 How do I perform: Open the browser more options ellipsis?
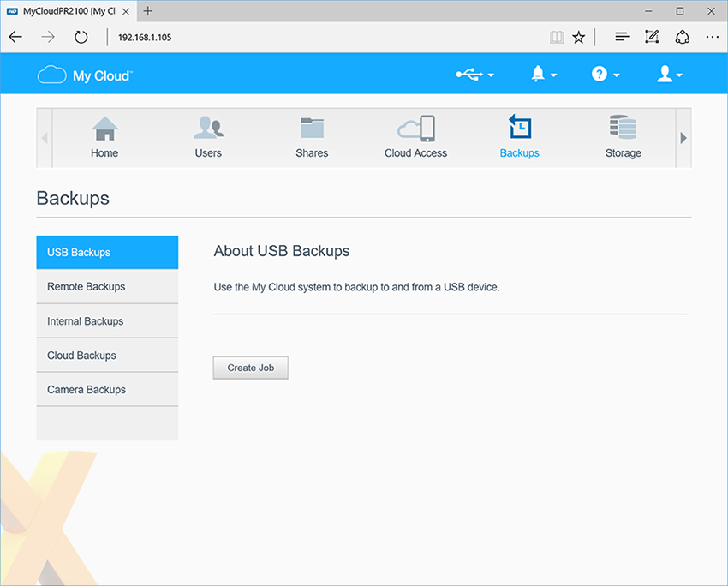(713, 37)
